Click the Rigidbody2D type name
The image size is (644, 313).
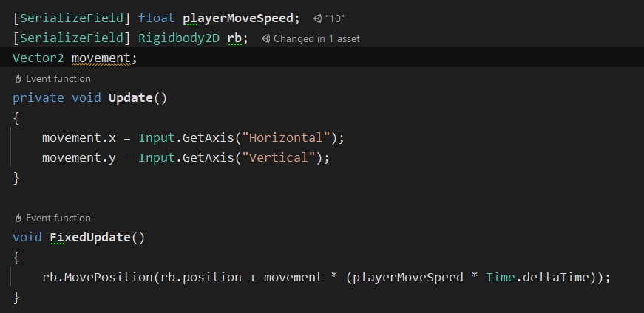pos(179,38)
